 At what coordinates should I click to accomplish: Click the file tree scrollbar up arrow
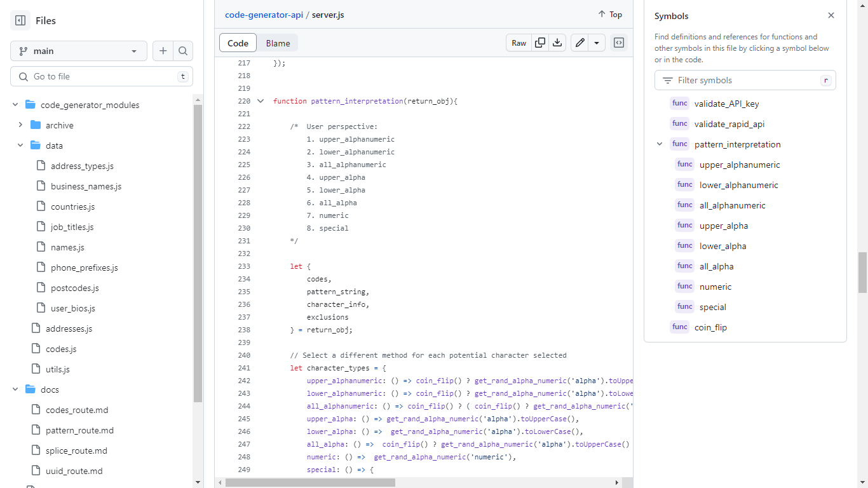[x=198, y=100]
